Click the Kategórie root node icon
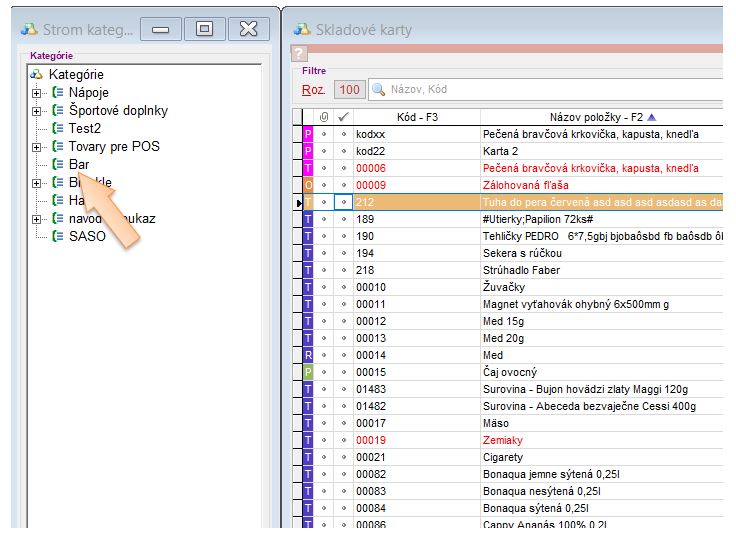Image resolution: width=736 pixels, height=538 pixels. (x=37, y=74)
